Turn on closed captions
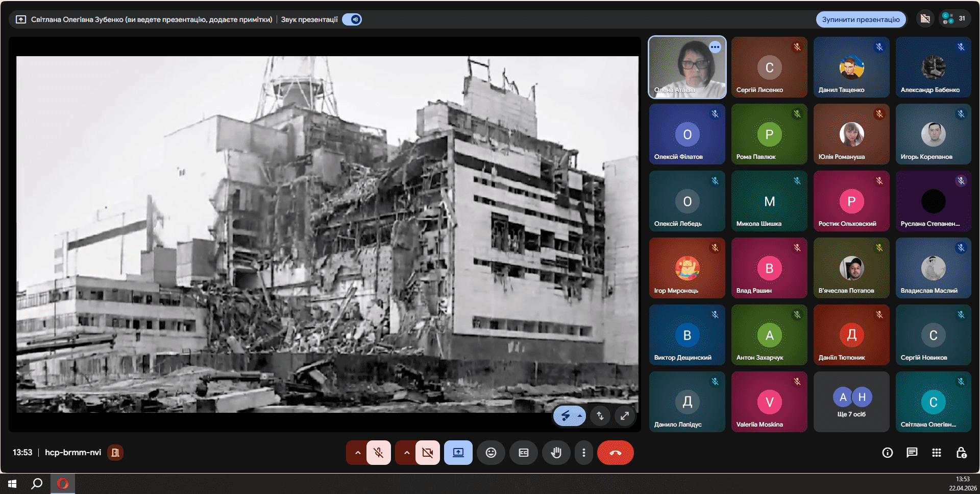Screen dimensions: 980x494 click(523, 453)
